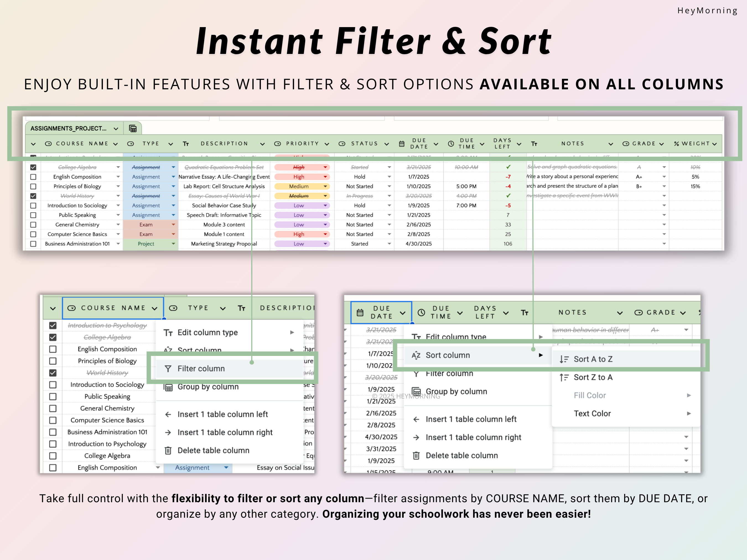Uncheck the College Algebra checkbox in top table
The width and height of the screenshot is (747, 560).
(x=33, y=167)
